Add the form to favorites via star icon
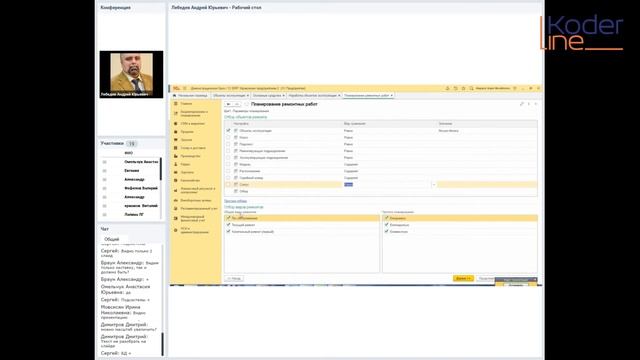Image resolution: width=640 pixels, height=360 pixels. tap(246, 104)
